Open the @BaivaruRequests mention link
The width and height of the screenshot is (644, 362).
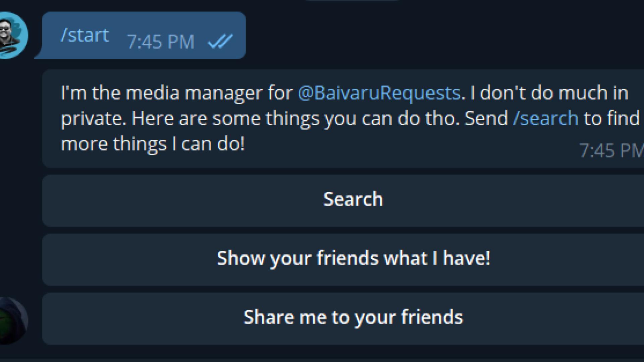pos(379,93)
